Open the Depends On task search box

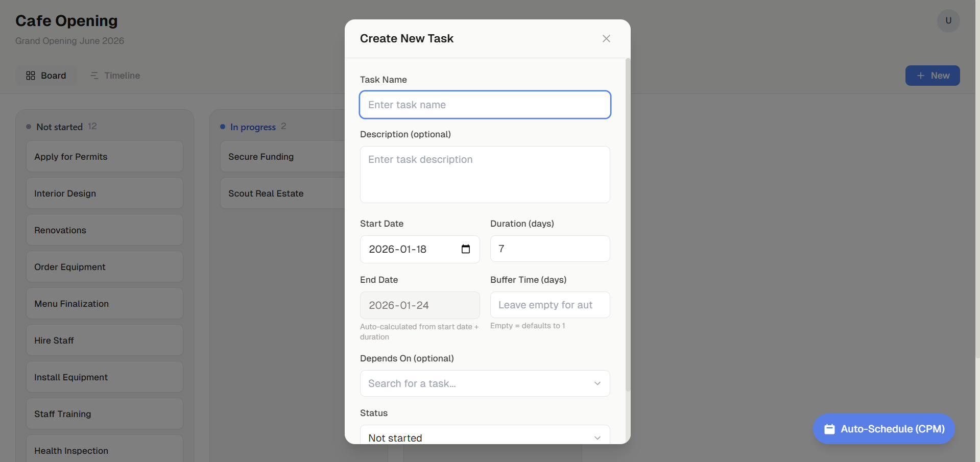click(x=485, y=383)
